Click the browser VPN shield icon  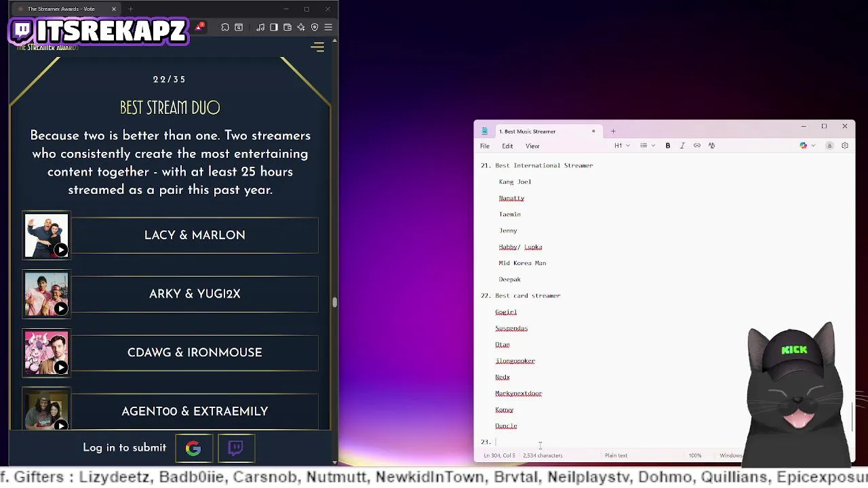[315, 27]
